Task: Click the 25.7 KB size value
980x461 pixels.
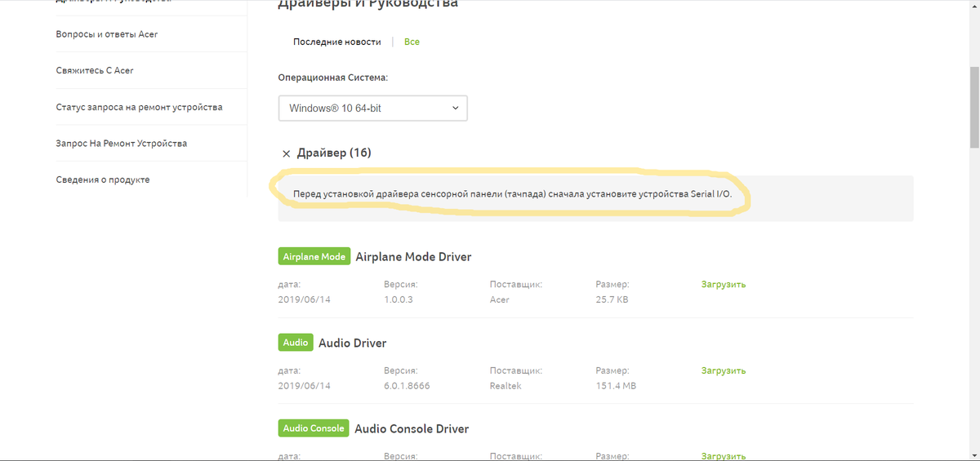Action: [x=612, y=300]
